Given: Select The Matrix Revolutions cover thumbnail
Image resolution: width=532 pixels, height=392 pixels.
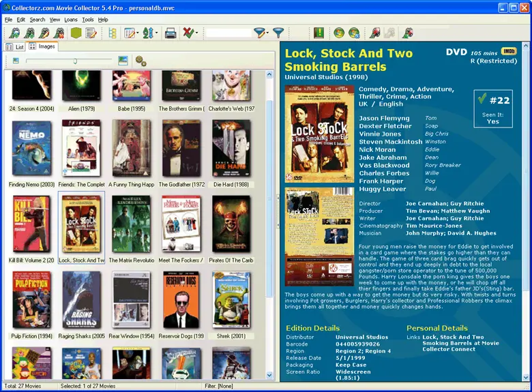Looking at the screenshot, I should click(x=132, y=224).
